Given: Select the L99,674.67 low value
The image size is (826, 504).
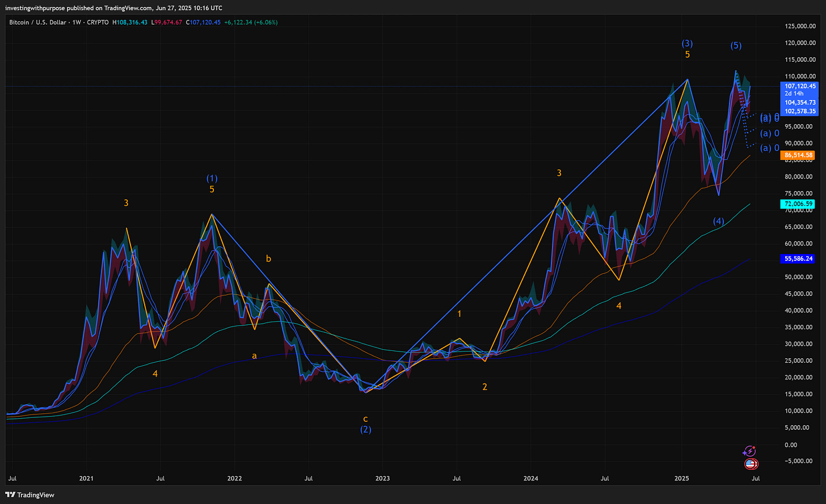Looking at the screenshot, I should coord(166,23).
